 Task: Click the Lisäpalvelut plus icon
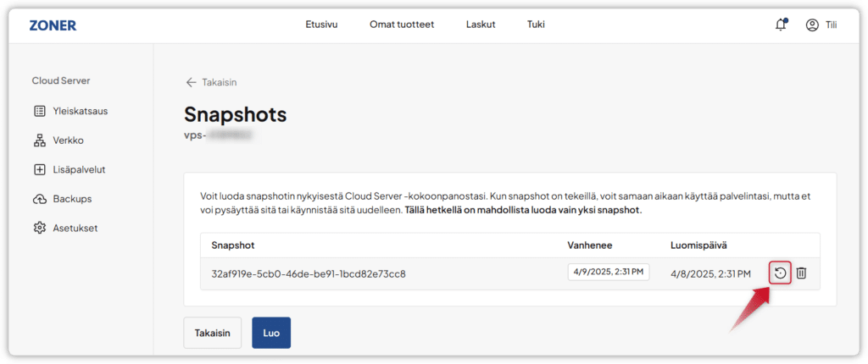click(39, 169)
